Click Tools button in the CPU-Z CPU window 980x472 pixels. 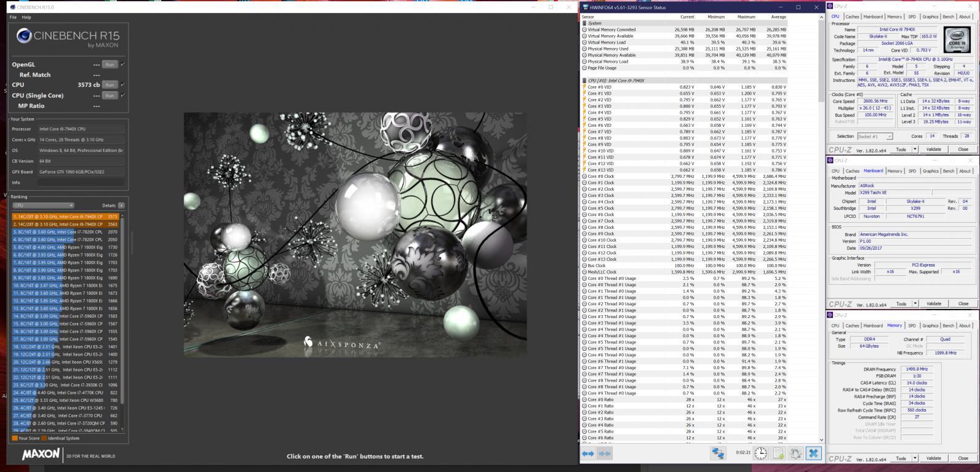click(901, 149)
